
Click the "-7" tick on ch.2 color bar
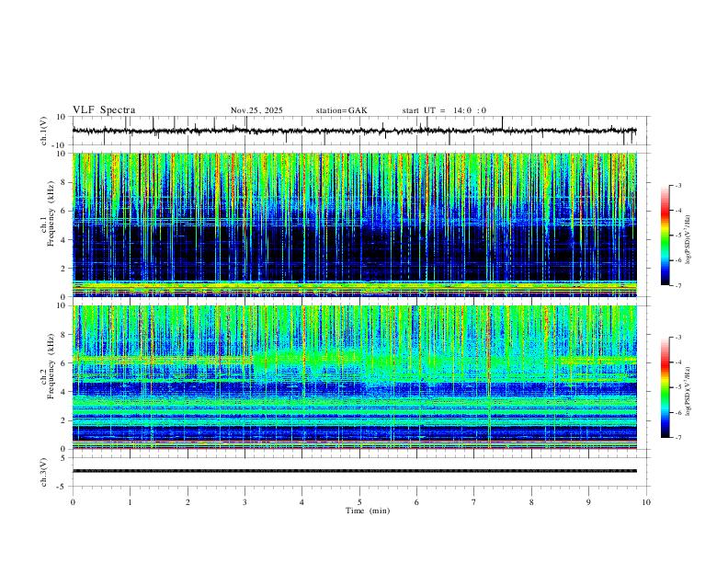[678, 438]
